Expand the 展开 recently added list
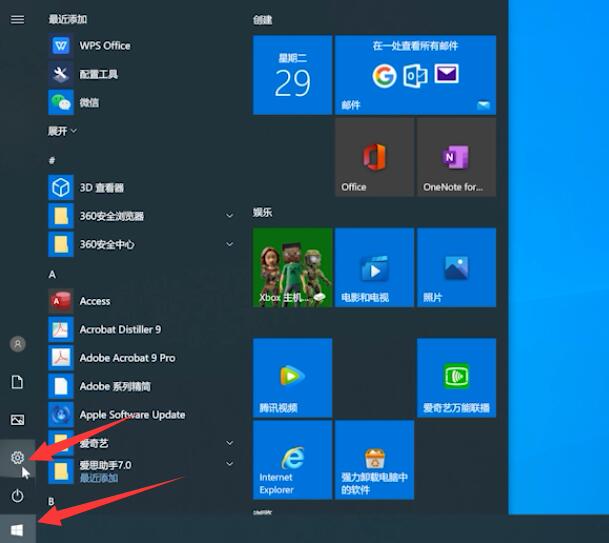This screenshot has height=543, width=609. tap(62, 131)
